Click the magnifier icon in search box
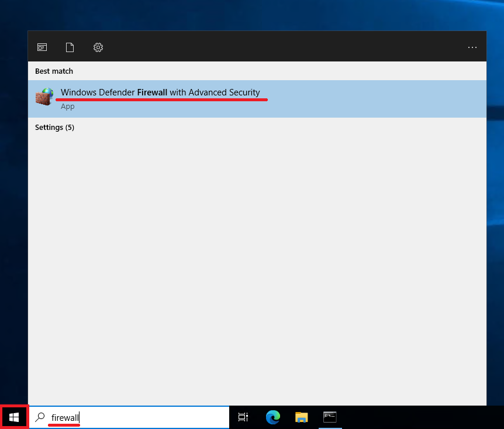504x429 pixels. tap(40, 417)
